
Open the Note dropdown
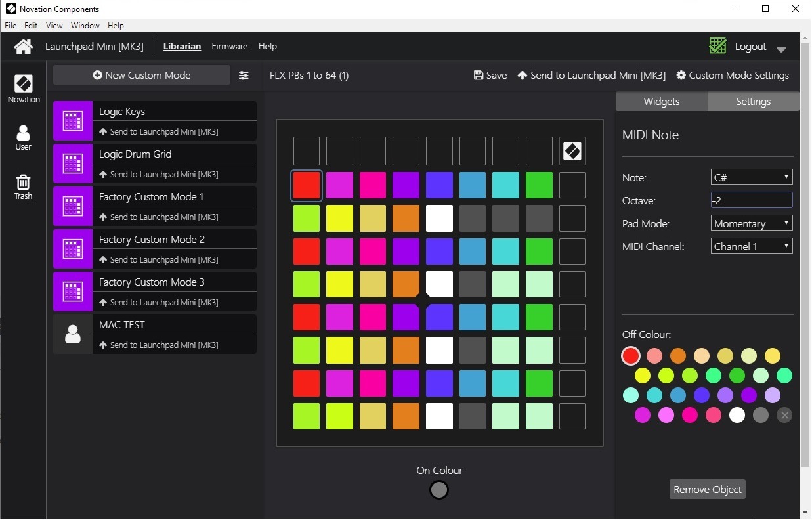click(x=752, y=177)
